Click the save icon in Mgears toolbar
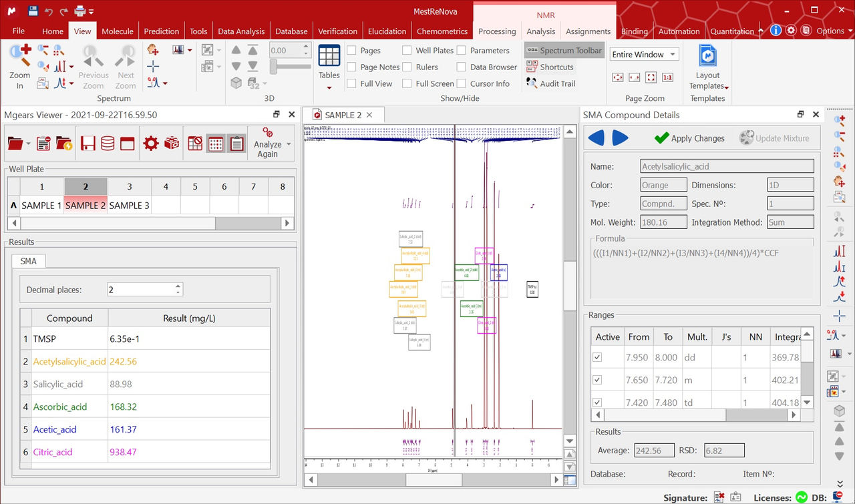This screenshot has height=504, width=855. pos(87,144)
